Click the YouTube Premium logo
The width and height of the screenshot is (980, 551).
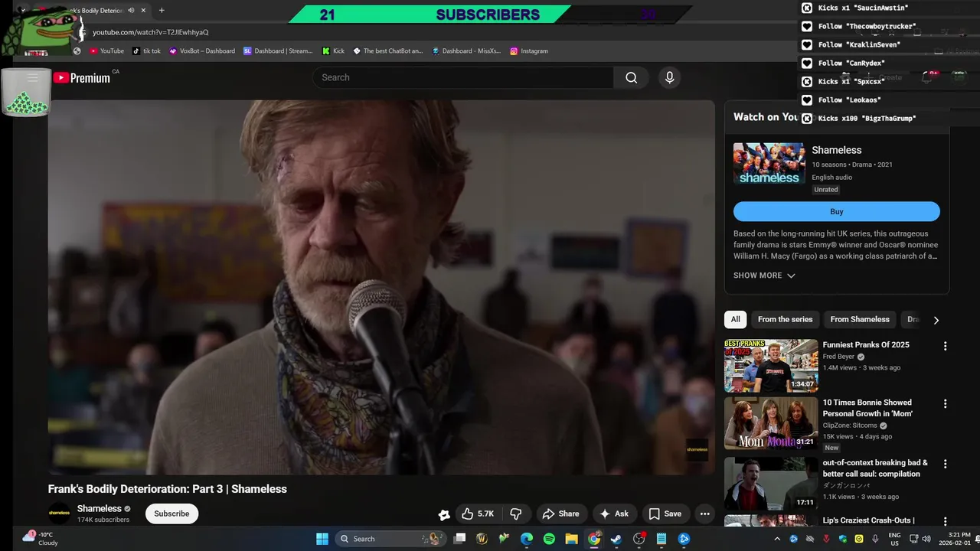click(x=81, y=77)
